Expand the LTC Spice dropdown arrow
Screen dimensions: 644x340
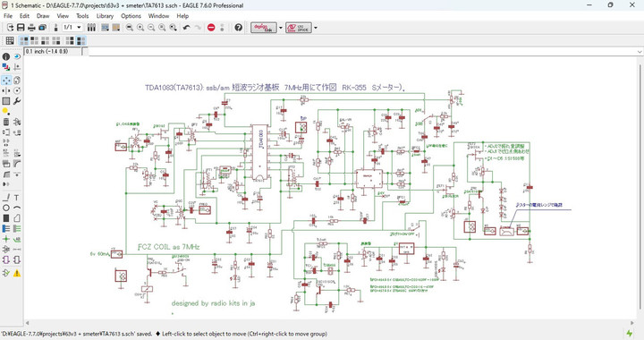pos(316,28)
